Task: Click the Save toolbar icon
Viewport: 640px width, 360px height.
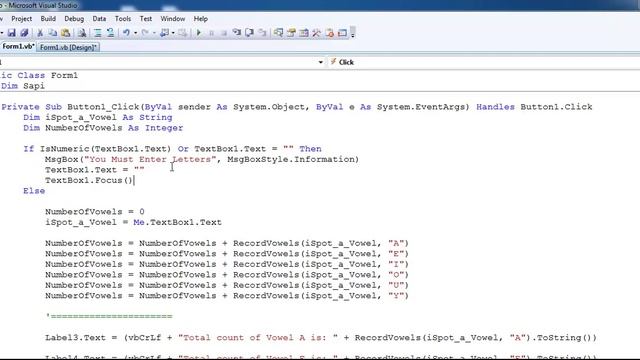Action: click(11, 33)
